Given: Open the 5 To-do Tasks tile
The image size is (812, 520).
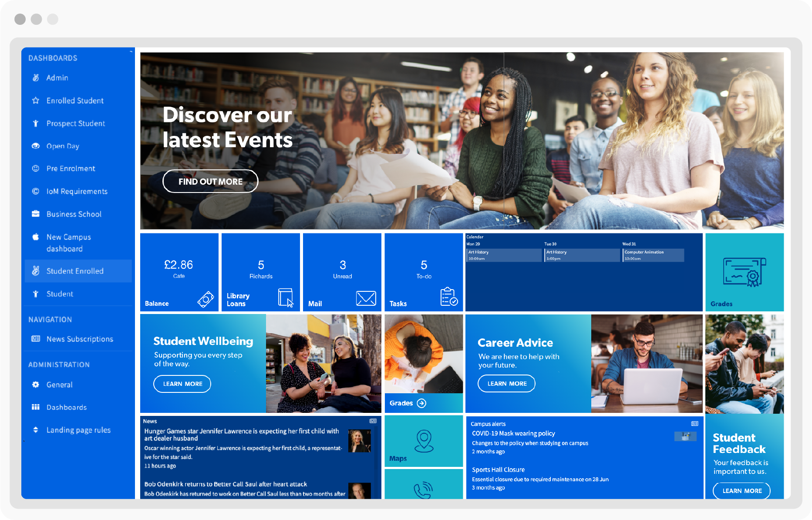Looking at the screenshot, I should [424, 272].
